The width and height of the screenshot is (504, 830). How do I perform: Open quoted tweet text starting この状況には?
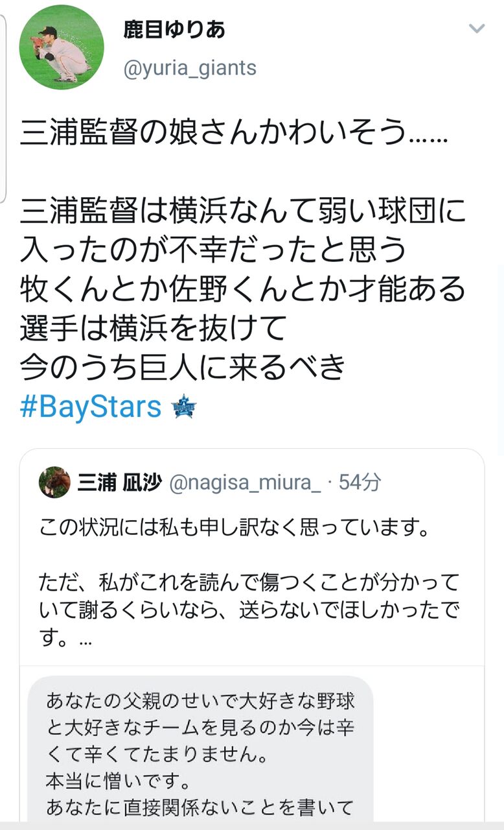pos(235,529)
